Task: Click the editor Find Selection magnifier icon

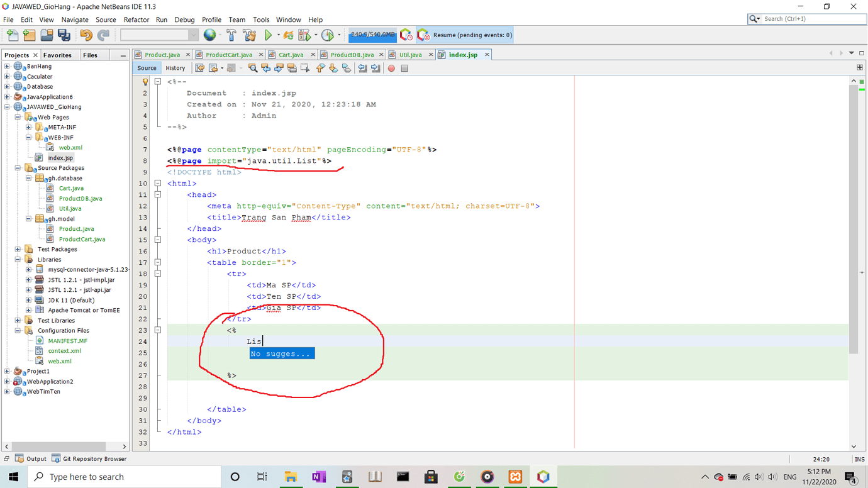Action: (252, 68)
